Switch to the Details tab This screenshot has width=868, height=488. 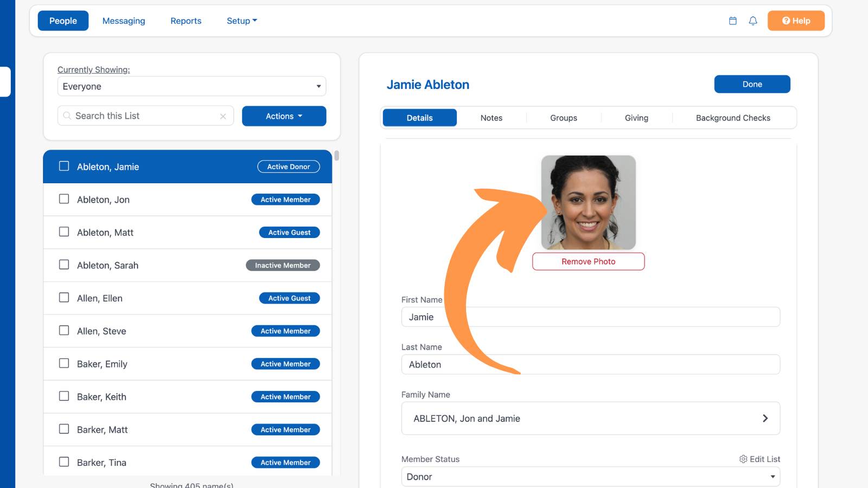coord(420,118)
